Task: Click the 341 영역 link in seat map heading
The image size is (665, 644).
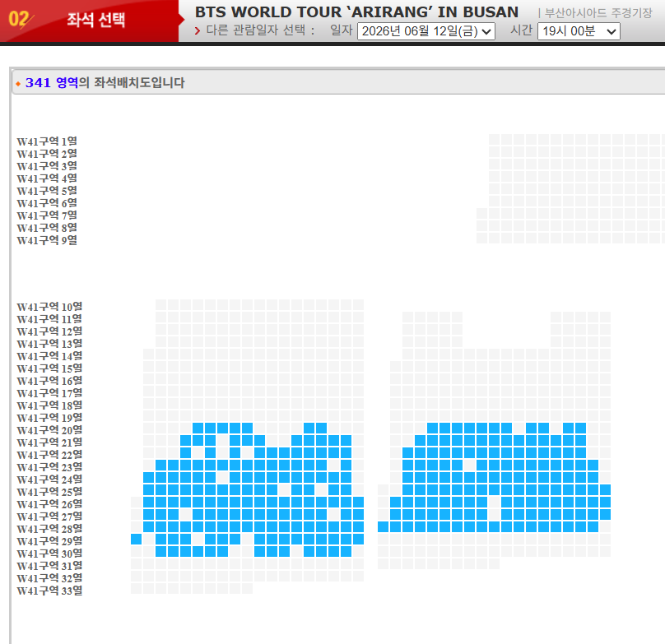Action: 52,82
